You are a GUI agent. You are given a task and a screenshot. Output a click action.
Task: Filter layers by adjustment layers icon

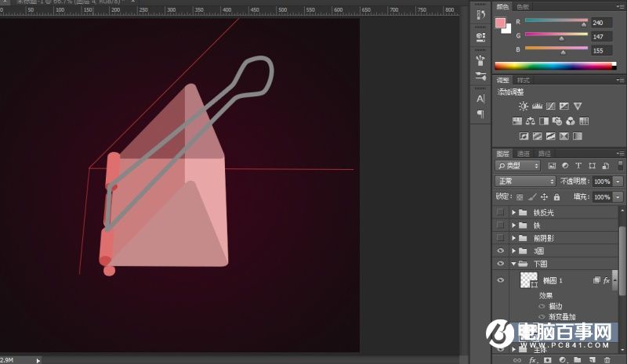[x=565, y=166]
